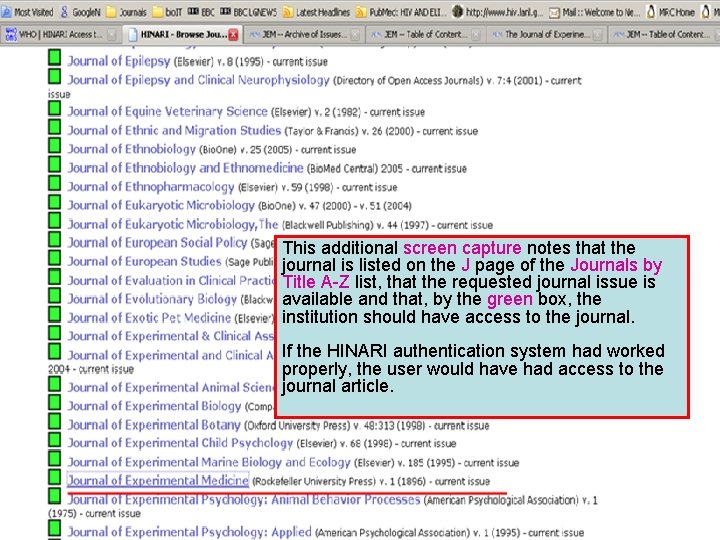Image resolution: width=720 pixels, height=540 pixels.
Task: Open the Journal of Experimental Medicine link
Action: 158,480
